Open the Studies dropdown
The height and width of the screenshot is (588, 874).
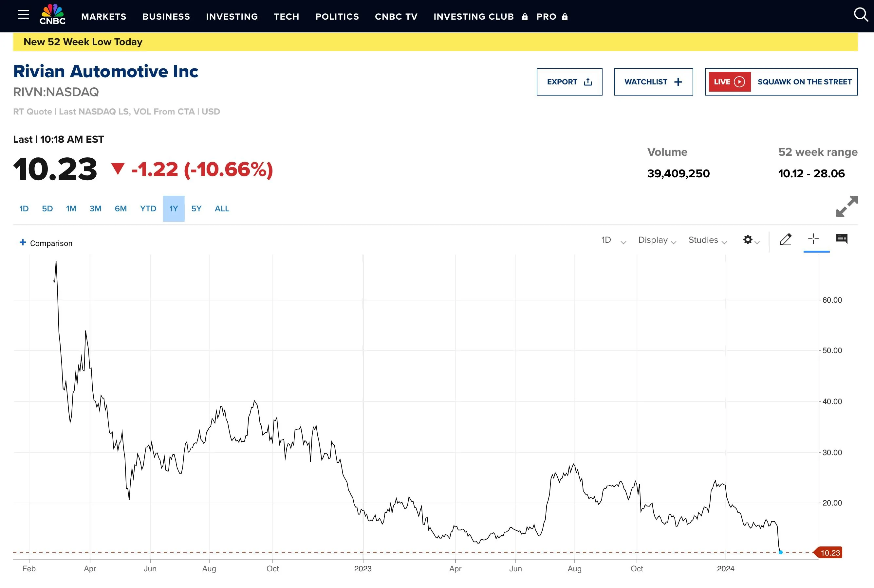coord(708,240)
